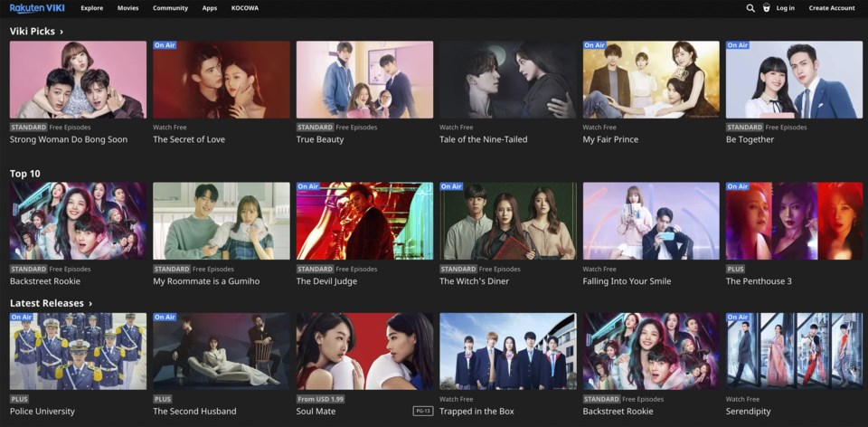868x427 pixels.
Task: Open the Police University poster
Action: pyautogui.click(x=78, y=351)
